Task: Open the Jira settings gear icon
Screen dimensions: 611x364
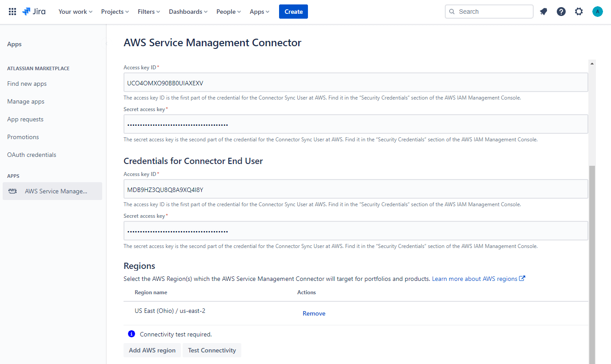Action: [x=579, y=11]
